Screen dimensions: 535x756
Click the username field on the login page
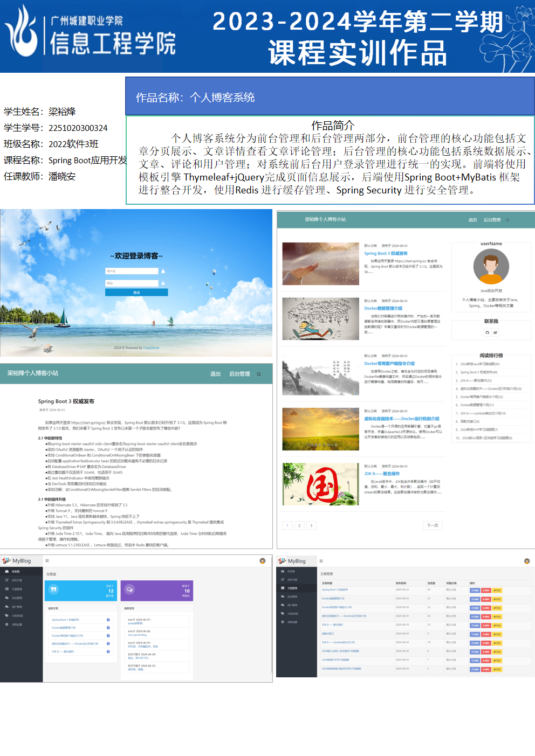pos(132,271)
